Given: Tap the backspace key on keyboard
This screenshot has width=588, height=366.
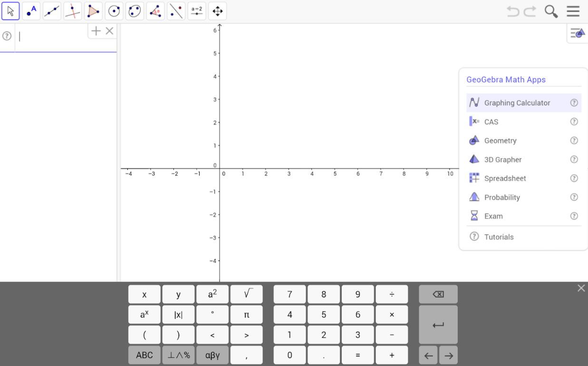Looking at the screenshot, I should click(x=438, y=294).
